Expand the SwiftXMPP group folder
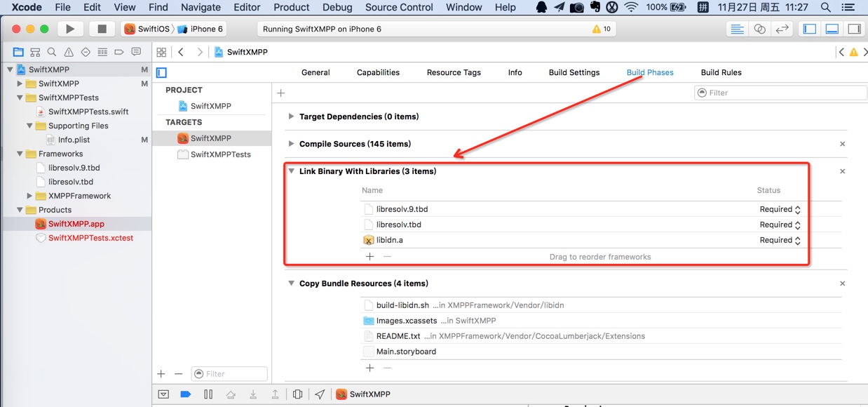868x407 pixels. pos(20,84)
